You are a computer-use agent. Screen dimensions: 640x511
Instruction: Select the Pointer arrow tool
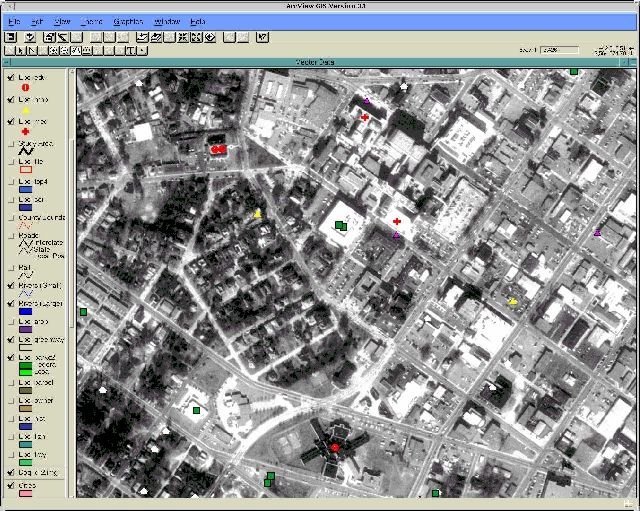point(21,51)
